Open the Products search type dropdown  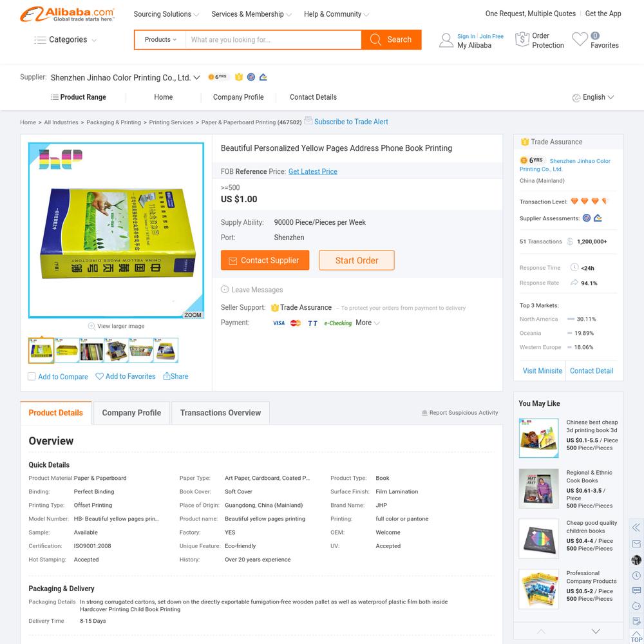pyautogui.click(x=160, y=40)
